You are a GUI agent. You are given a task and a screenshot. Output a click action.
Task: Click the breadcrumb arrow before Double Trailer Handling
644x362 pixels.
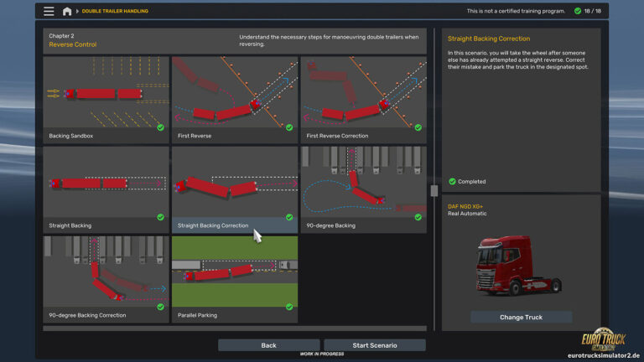pos(77,12)
